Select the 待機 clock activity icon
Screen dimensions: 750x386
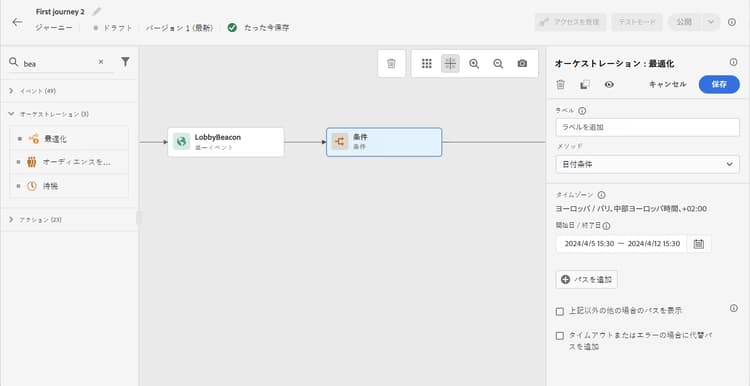point(32,186)
